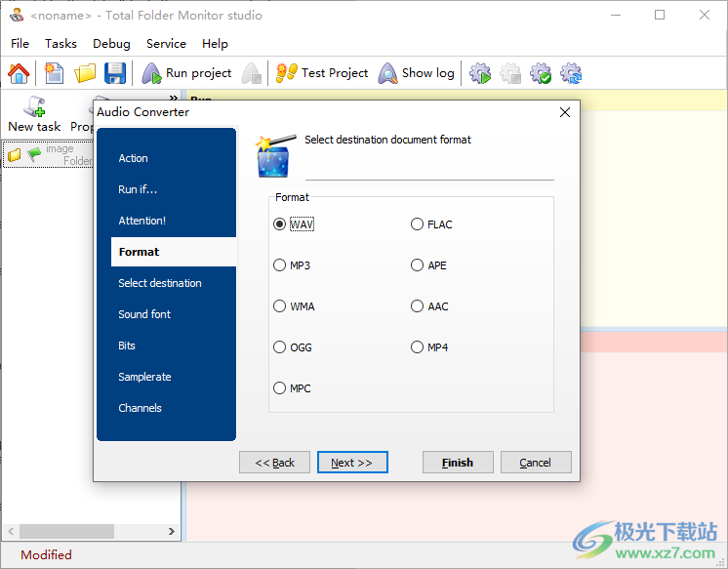Go to Bits wizard step
Image resolution: width=728 pixels, height=569 pixels.
tap(127, 345)
